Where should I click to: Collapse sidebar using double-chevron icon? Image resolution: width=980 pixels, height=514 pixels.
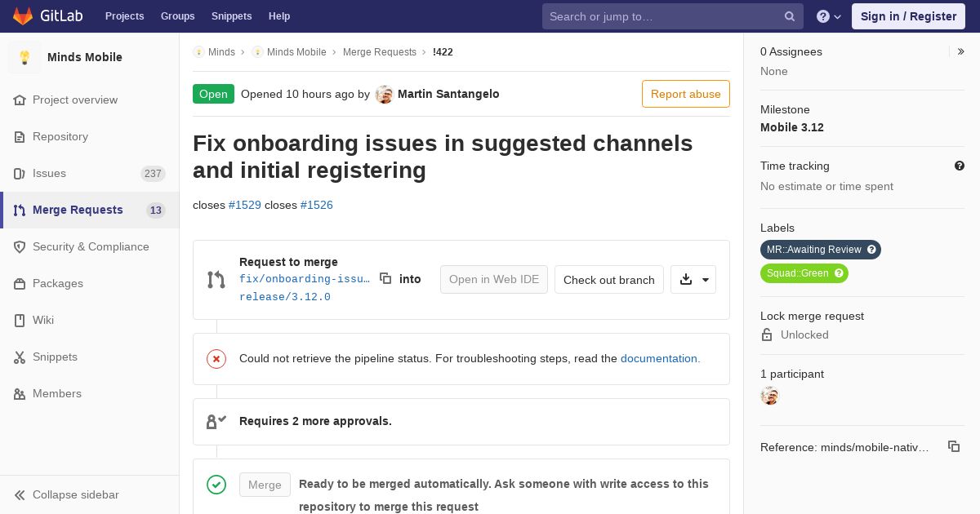pyautogui.click(x=20, y=494)
